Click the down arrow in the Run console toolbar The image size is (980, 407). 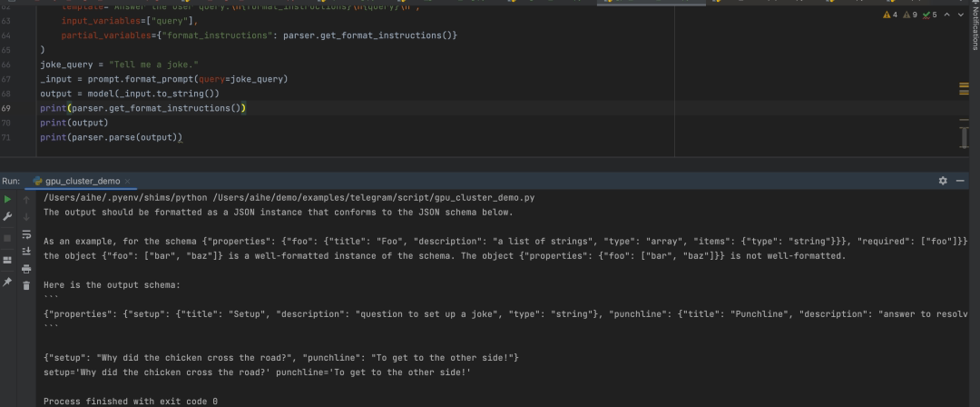[x=27, y=218]
